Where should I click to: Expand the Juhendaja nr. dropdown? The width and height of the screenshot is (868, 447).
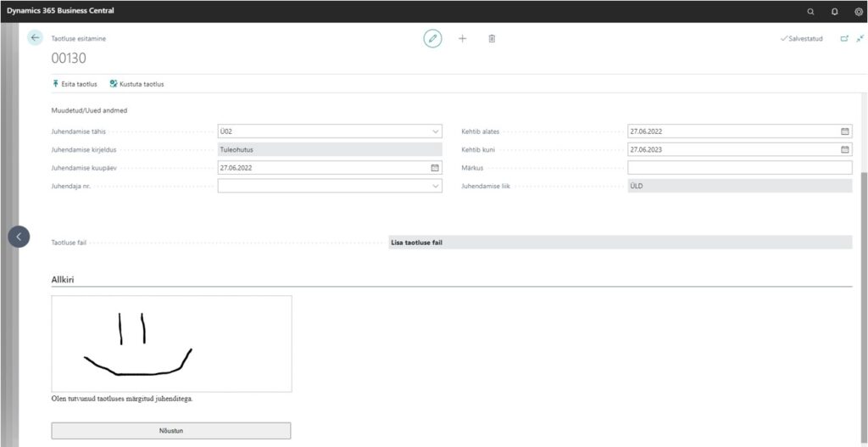pyautogui.click(x=435, y=186)
